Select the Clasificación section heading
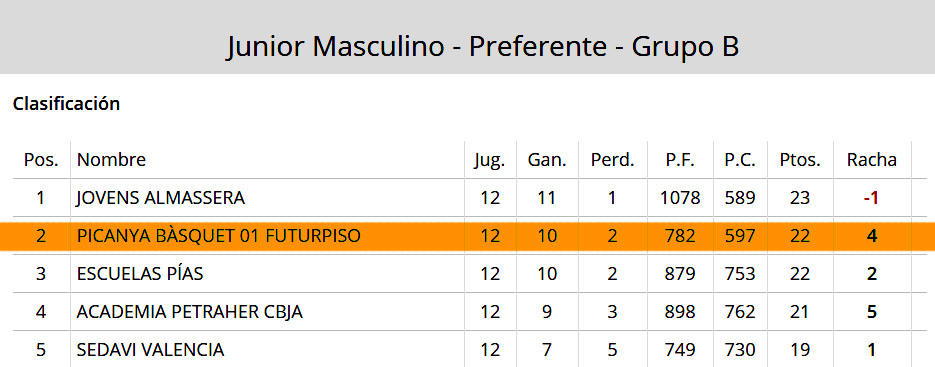This screenshot has height=367, width=935. pos(66,104)
